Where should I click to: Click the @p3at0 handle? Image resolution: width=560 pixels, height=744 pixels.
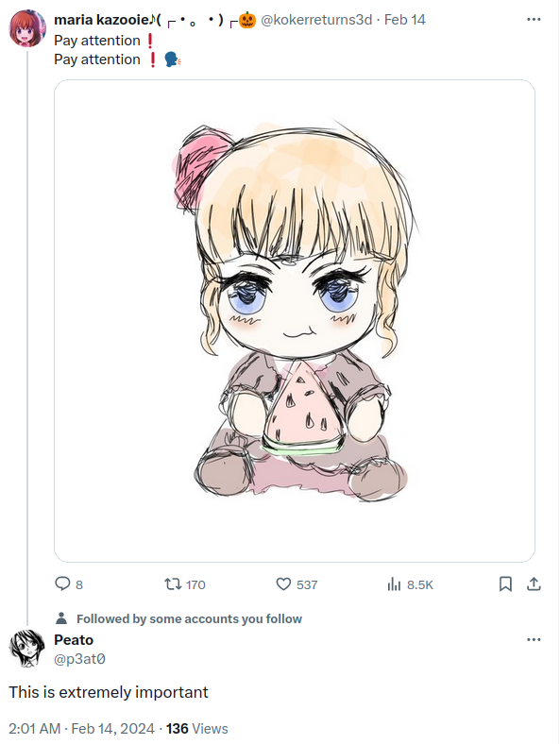(x=79, y=659)
